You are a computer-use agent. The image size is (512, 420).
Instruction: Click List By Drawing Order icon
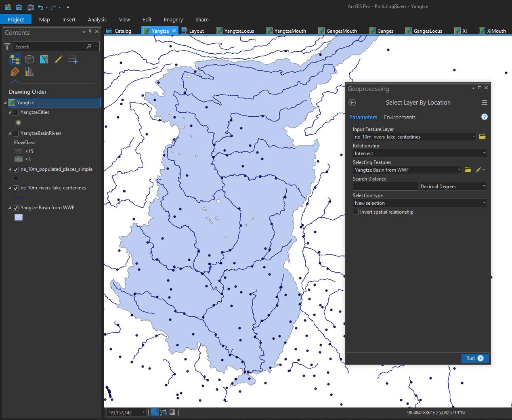(15, 60)
